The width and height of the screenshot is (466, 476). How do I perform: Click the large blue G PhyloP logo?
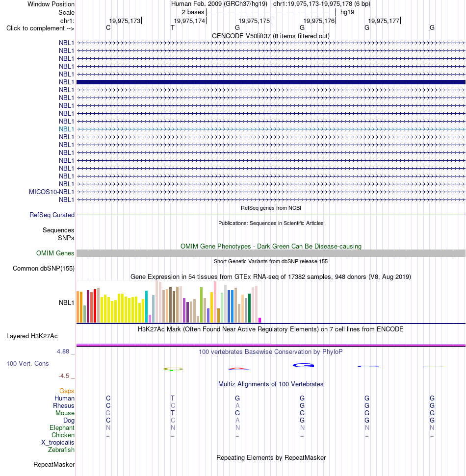click(303, 365)
